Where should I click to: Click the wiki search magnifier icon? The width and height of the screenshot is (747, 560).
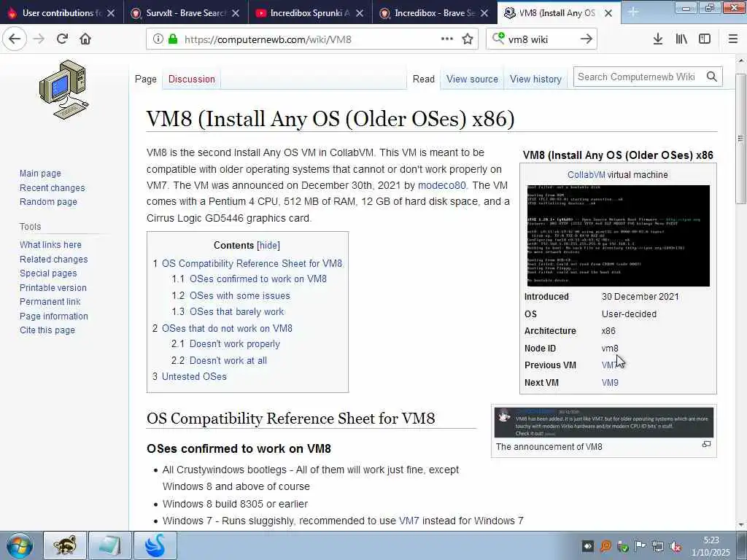point(712,77)
